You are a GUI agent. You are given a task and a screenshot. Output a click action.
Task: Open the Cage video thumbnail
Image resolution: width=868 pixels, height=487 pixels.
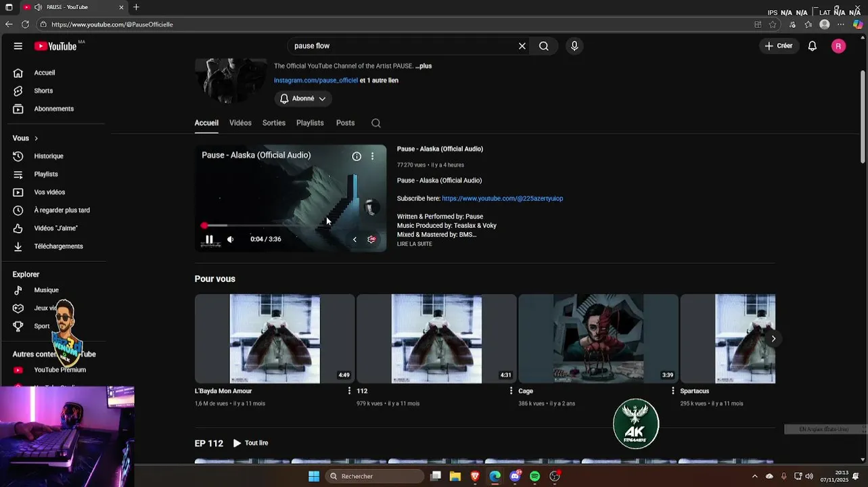click(598, 339)
